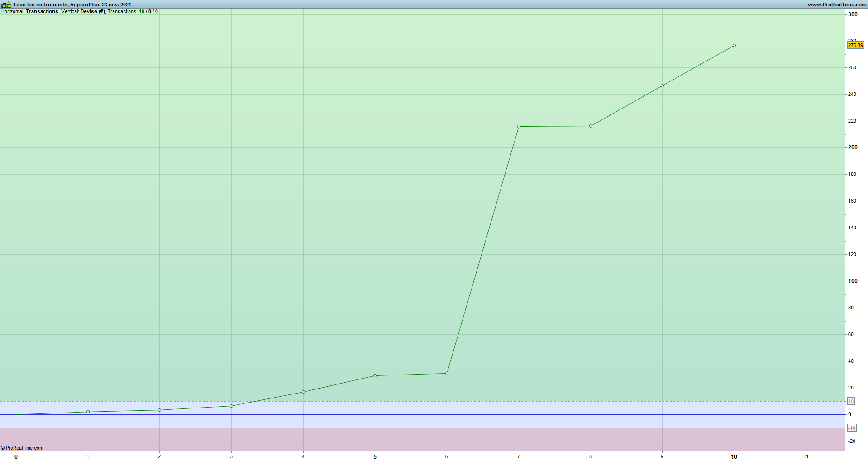The height and width of the screenshot is (460, 868).
Task: Select the data point at transaction 9
Action: [662, 85]
